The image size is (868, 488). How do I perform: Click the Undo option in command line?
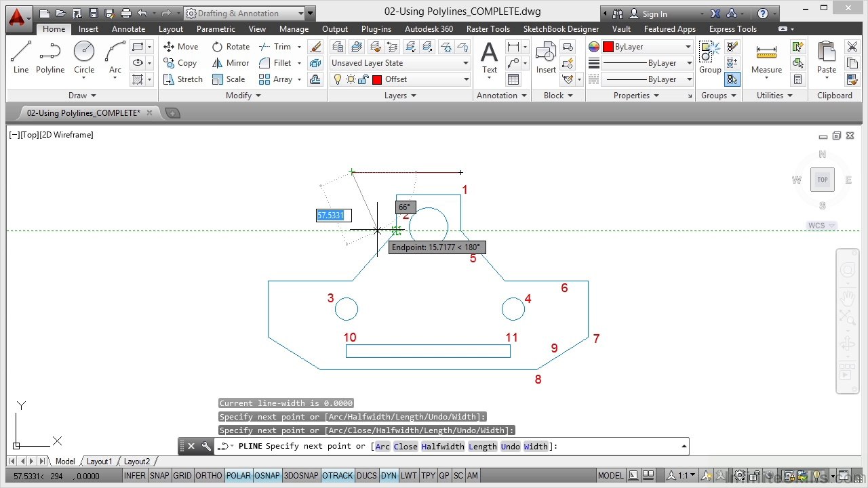pos(511,446)
